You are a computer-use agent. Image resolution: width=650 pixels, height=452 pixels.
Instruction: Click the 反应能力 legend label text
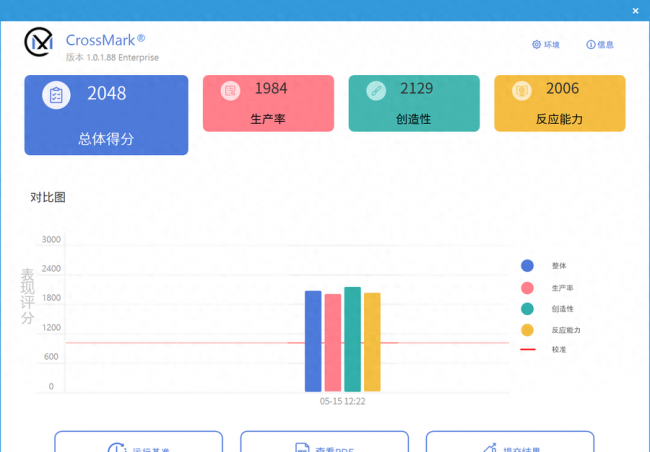(566, 330)
